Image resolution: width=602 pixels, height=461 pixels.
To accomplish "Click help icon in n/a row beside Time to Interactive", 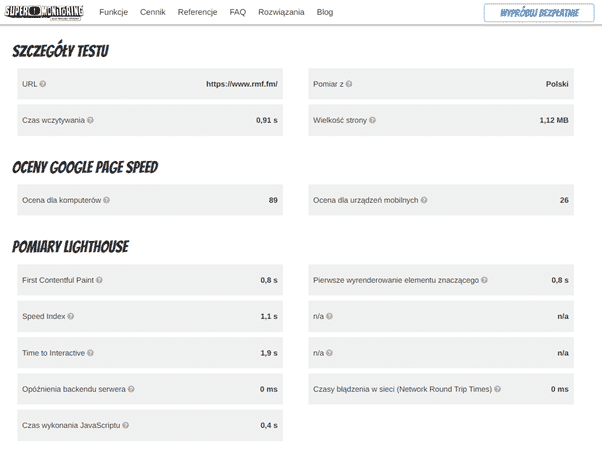I will [329, 353].
